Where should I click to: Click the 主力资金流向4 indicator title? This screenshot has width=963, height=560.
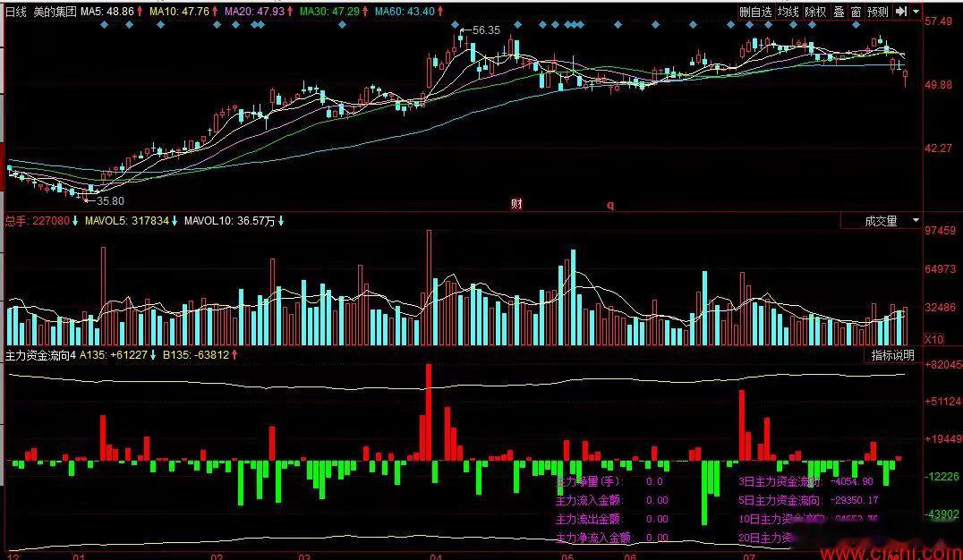[40, 355]
